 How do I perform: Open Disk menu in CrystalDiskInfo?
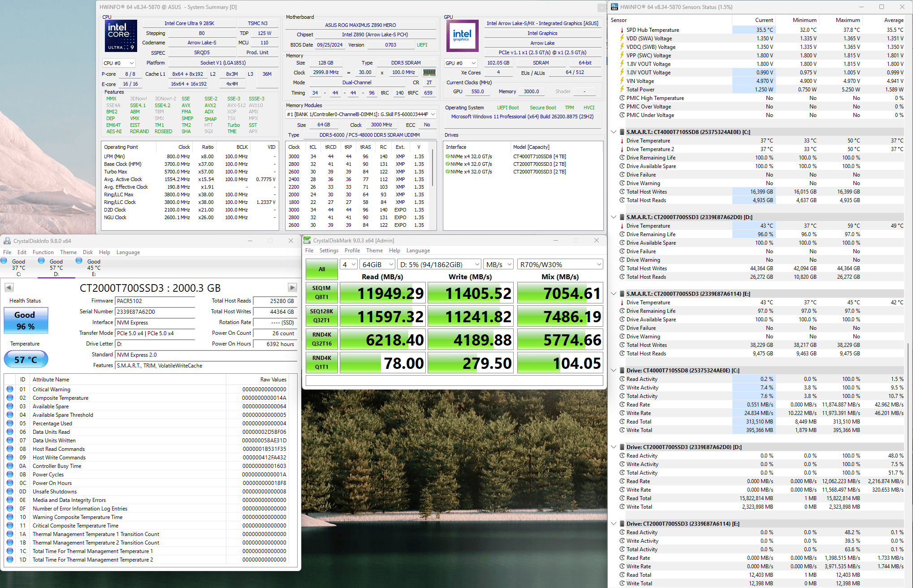pyautogui.click(x=88, y=252)
